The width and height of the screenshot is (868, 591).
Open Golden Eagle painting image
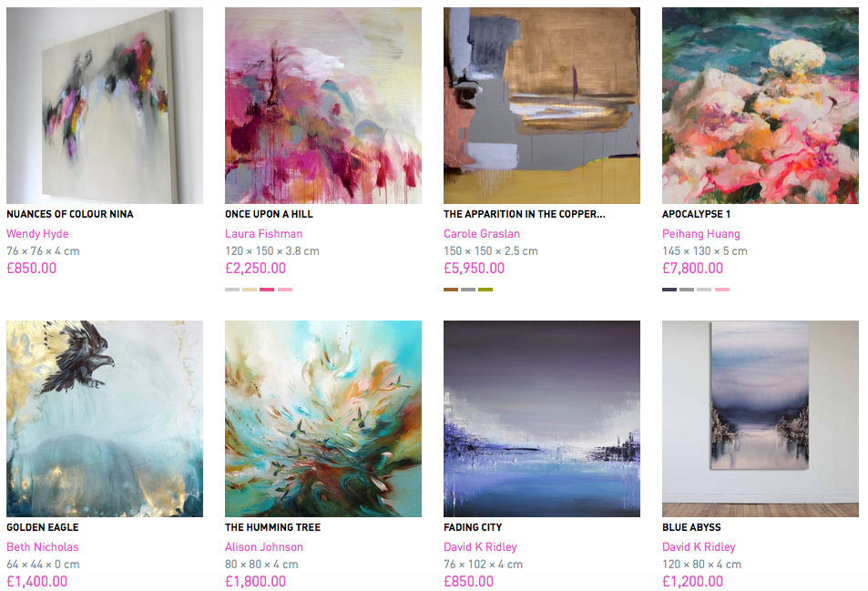pyautogui.click(x=105, y=419)
